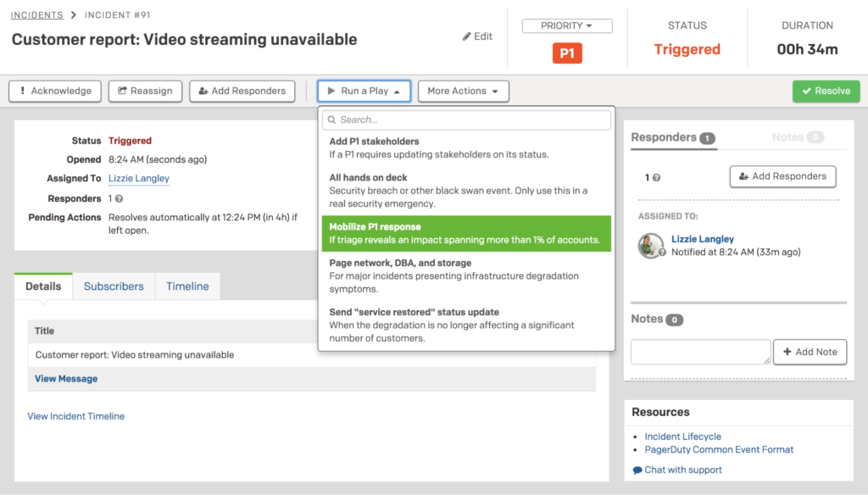Click Chat with support link
This screenshot has height=495, width=868.
(x=677, y=470)
